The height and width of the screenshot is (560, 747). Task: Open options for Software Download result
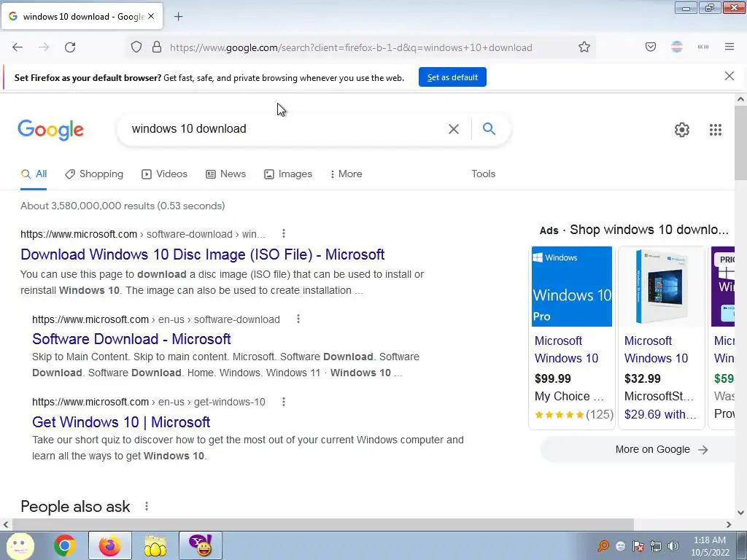(298, 319)
